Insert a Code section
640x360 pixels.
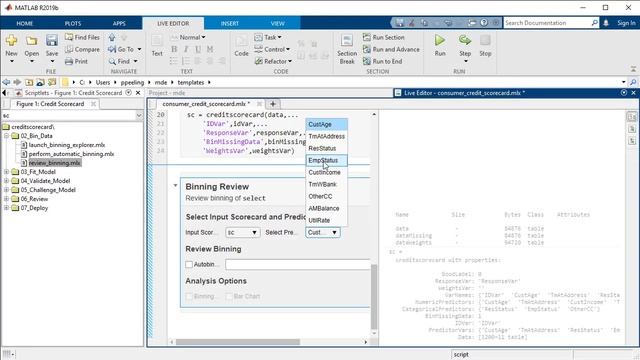pos(241,45)
